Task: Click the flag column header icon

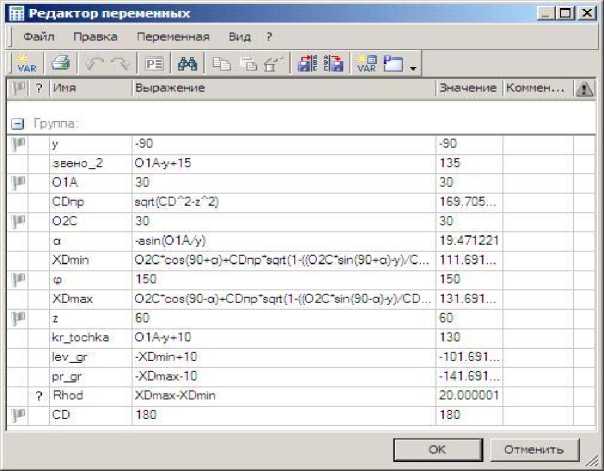Action: click(18, 88)
